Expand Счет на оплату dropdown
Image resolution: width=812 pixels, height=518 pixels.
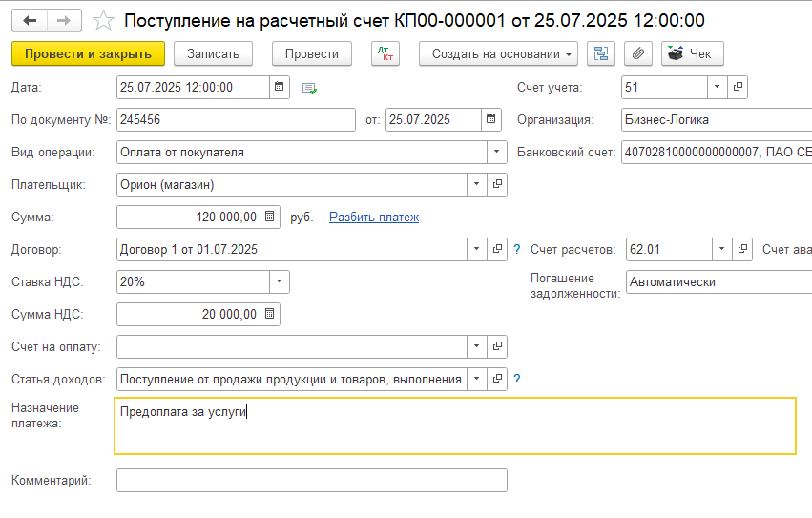477,346
